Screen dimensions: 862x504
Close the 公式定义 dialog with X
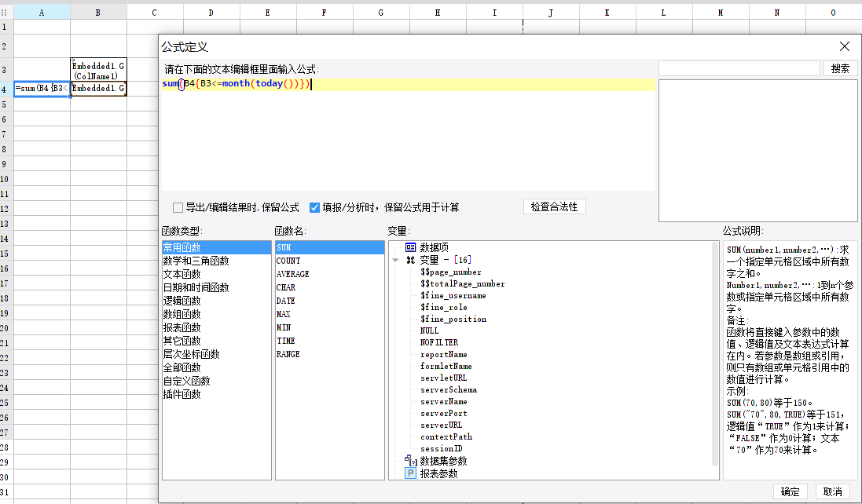click(x=845, y=47)
